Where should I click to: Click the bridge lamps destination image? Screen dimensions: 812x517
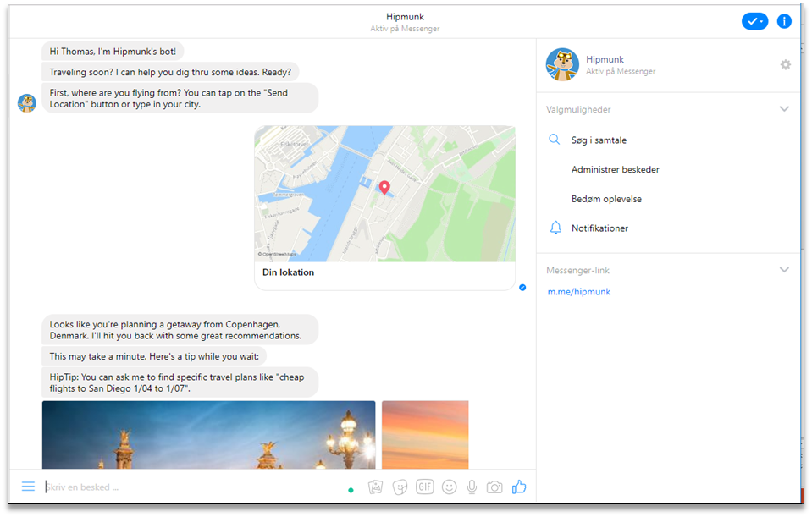click(x=208, y=435)
